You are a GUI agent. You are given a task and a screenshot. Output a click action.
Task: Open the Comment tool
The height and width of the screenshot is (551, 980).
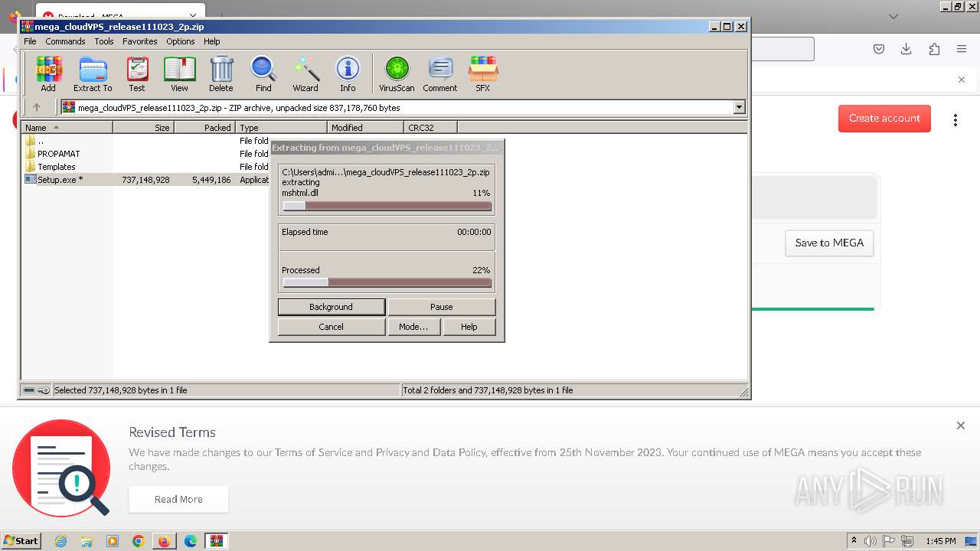440,74
